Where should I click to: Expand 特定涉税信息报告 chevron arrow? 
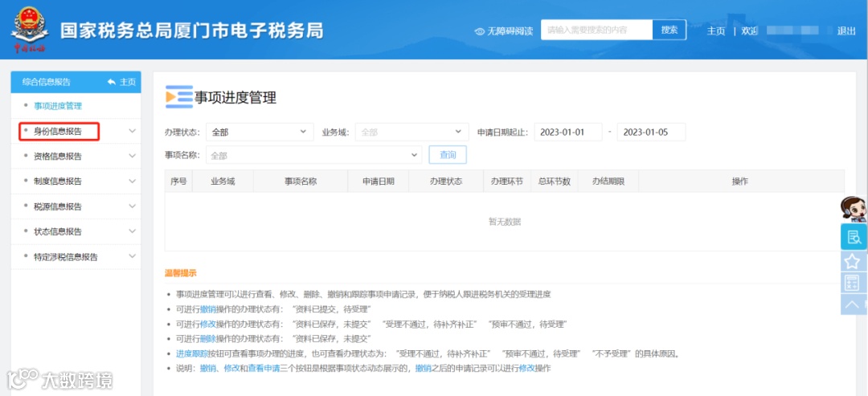[x=133, y=256]
